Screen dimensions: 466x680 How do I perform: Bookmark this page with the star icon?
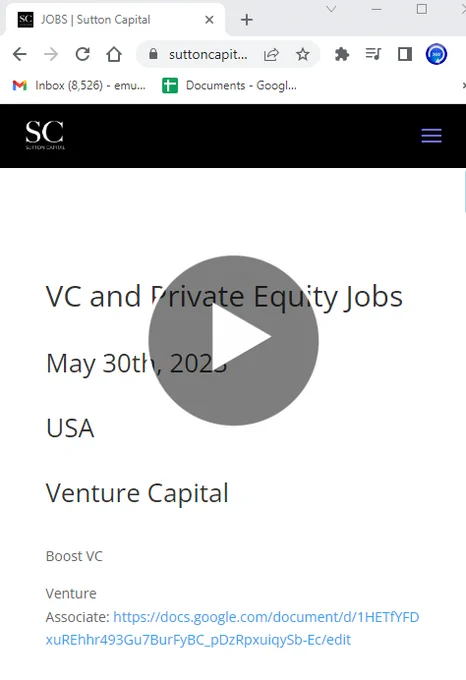[x=303, y=54]
